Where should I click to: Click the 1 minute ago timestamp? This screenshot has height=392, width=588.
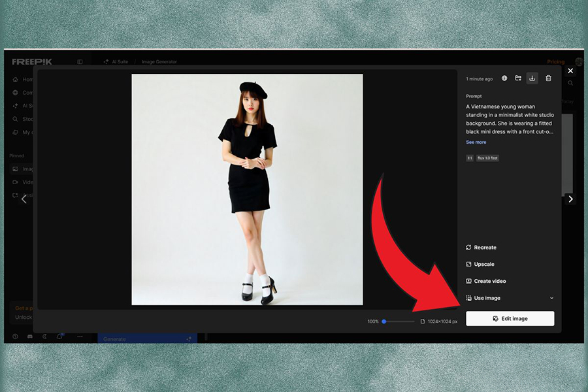tap(480, 79)
